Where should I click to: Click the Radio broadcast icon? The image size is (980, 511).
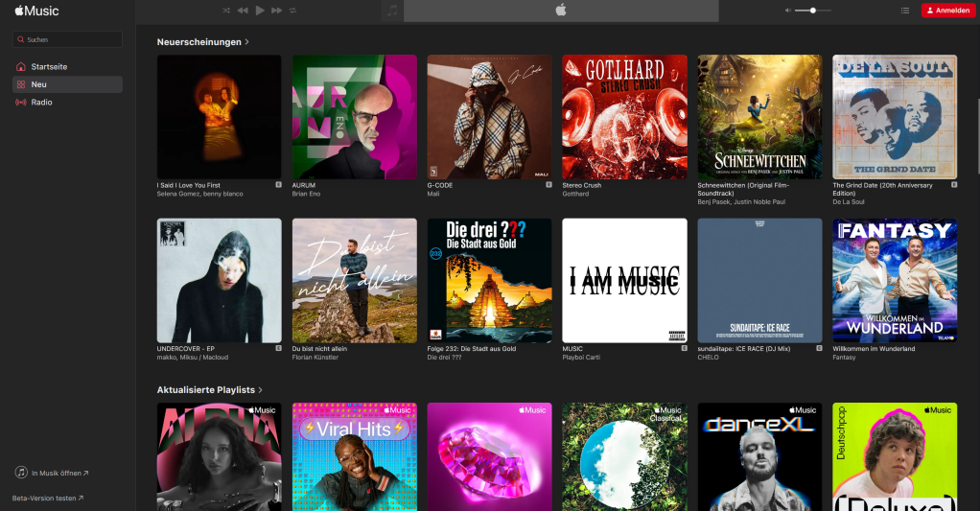point(21,102)
